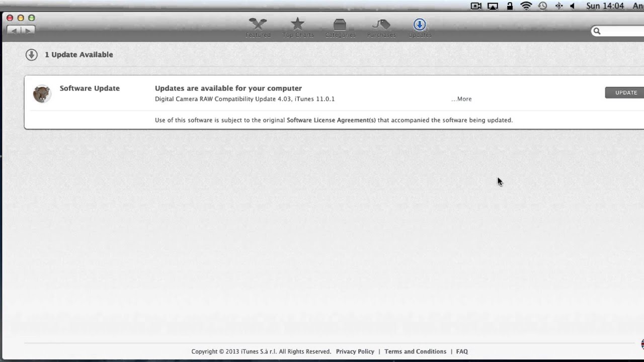Open the FAQ link
644x362 pixels.
(x=462, y=351)
